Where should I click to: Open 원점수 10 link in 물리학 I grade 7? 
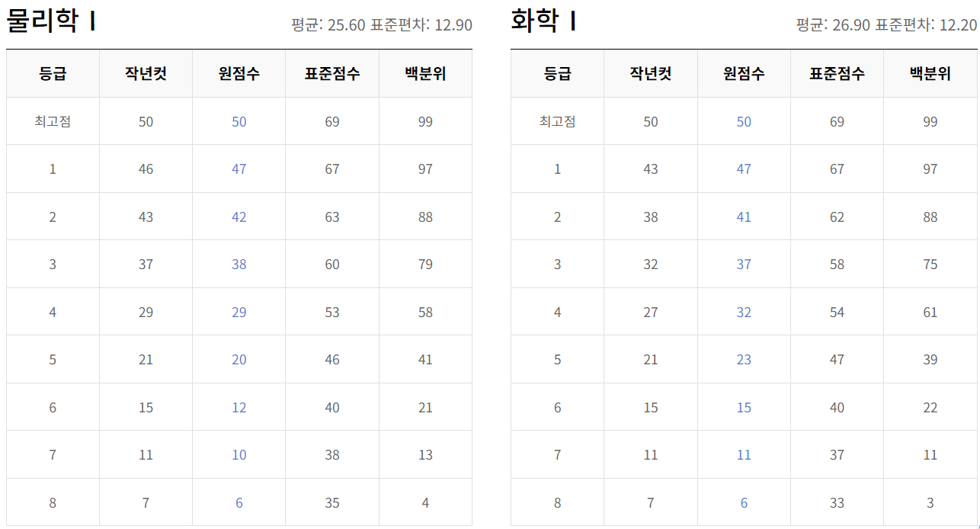[239, 455]
